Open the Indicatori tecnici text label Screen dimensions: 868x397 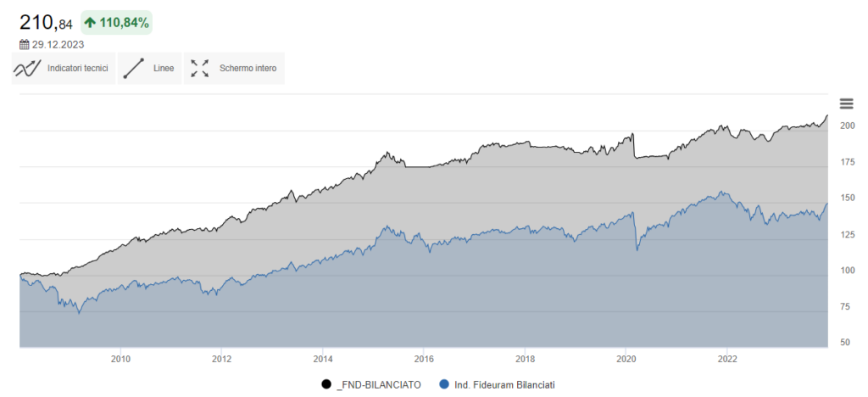coord(78,69)
